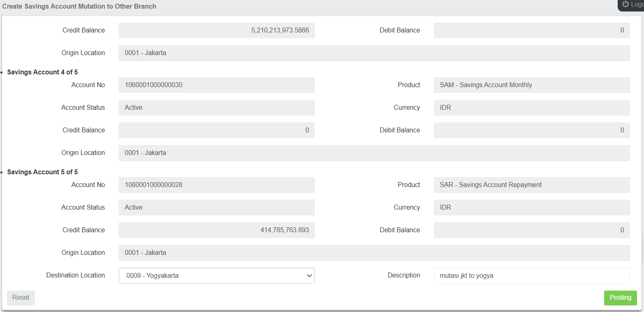Click Debit Balance field of Savings Account 5
This screenshot has width=644, height=312.
coord(531,230)
